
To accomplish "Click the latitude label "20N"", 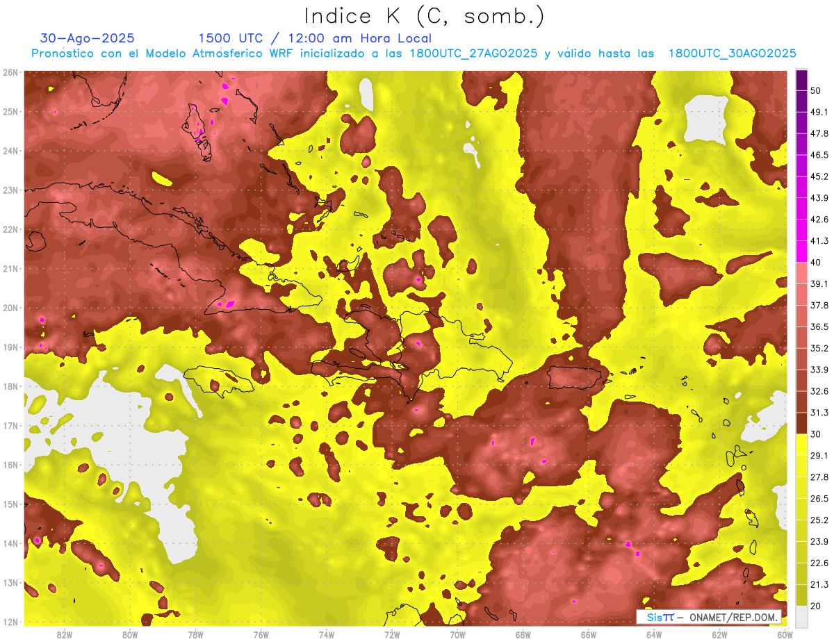I will pyautogui.click(x=10, y=308).
